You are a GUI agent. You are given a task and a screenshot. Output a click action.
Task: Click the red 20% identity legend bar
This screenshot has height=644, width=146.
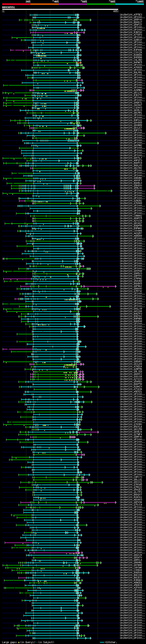(16, 4)
